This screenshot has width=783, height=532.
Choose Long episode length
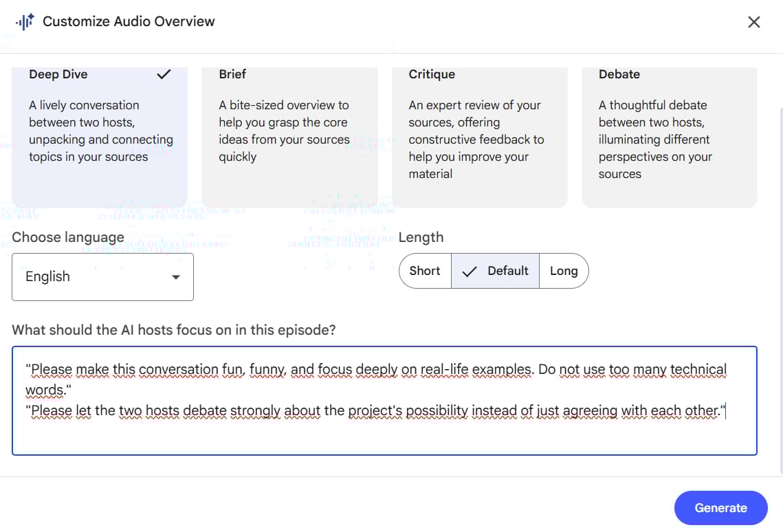564,271
